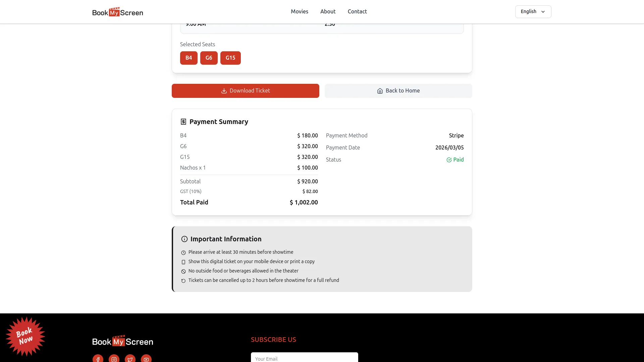Viewport: 644px width, 362px height.
Task: Open the Contact menu item
Action: 357,11
